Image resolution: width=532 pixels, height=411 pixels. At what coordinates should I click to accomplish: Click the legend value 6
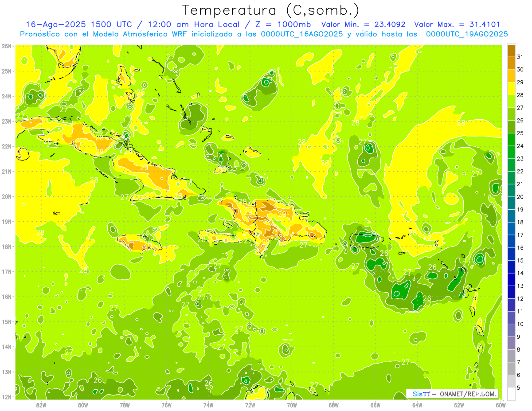518,375
